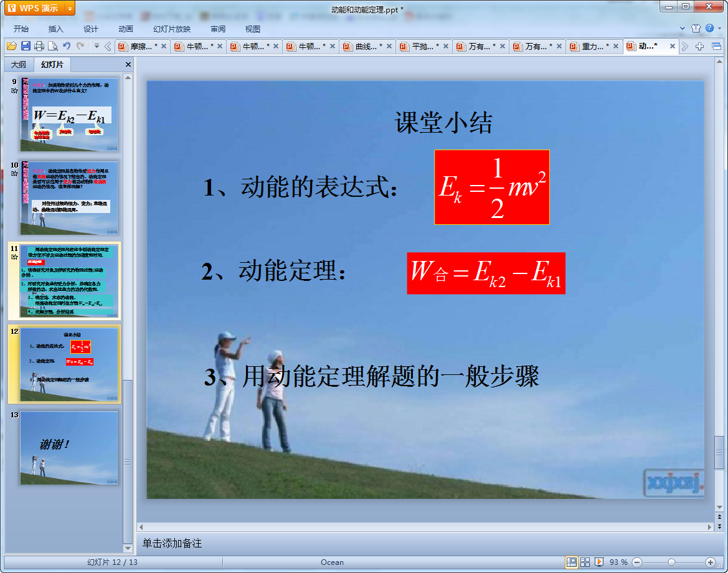Click the 93 % zoom level
The height and width of the screenshot is (573, 728).
(618, 562)
